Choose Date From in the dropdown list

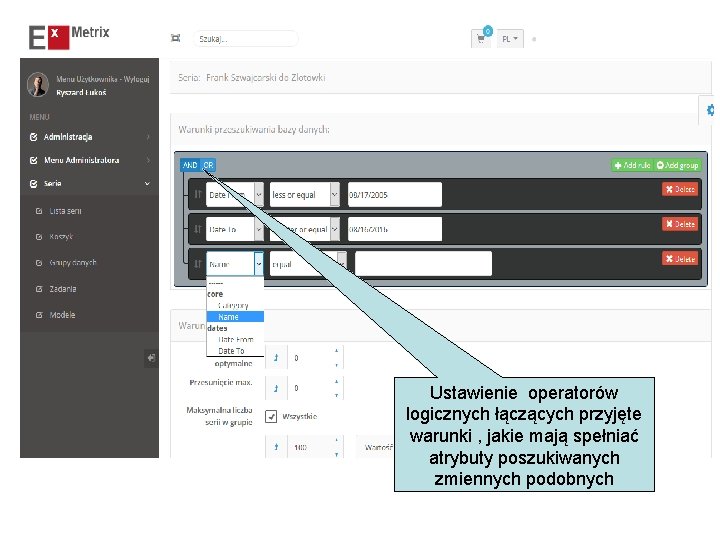point(236,339)
